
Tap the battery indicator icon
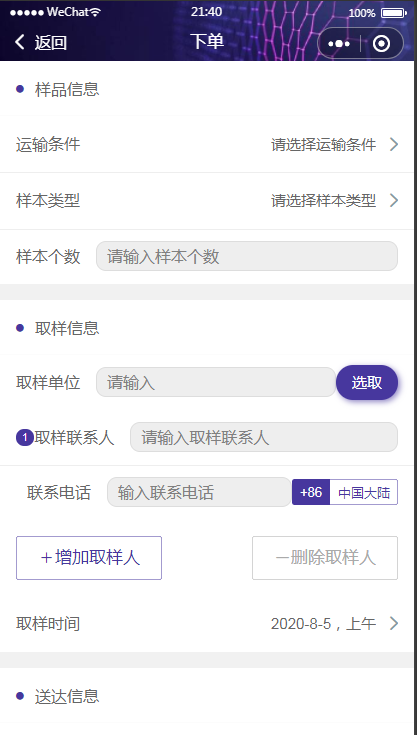coord(393,13)
